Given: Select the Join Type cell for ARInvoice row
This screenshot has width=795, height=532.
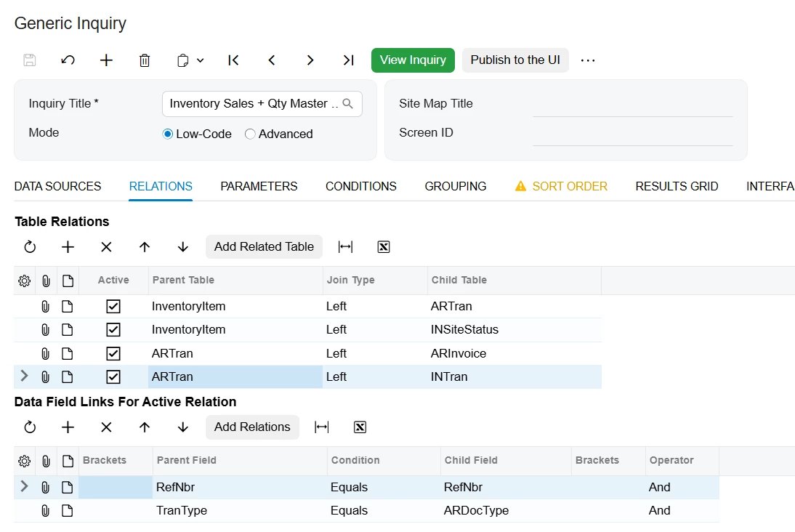Looking at the screenshot, I should tap(375, 353).
